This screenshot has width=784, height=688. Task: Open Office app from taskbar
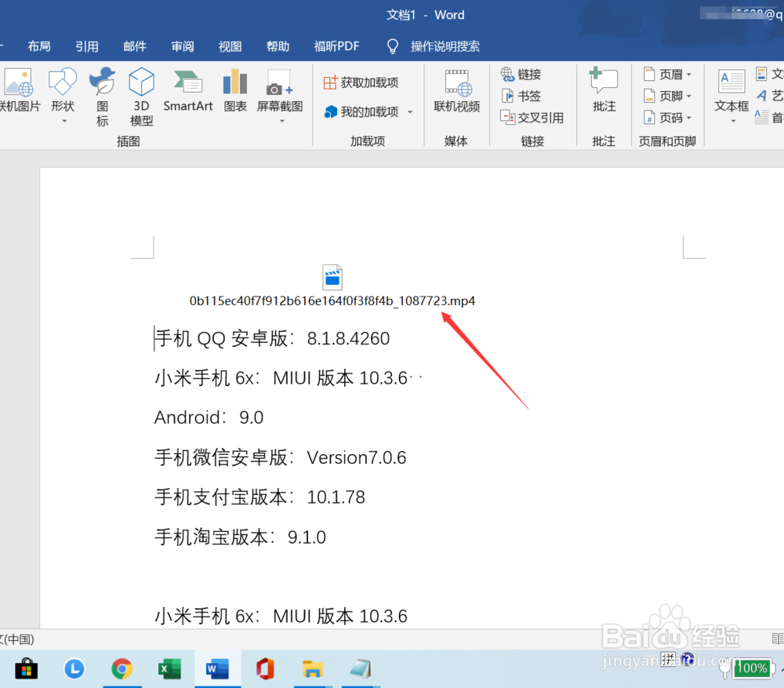click(266, 669)
